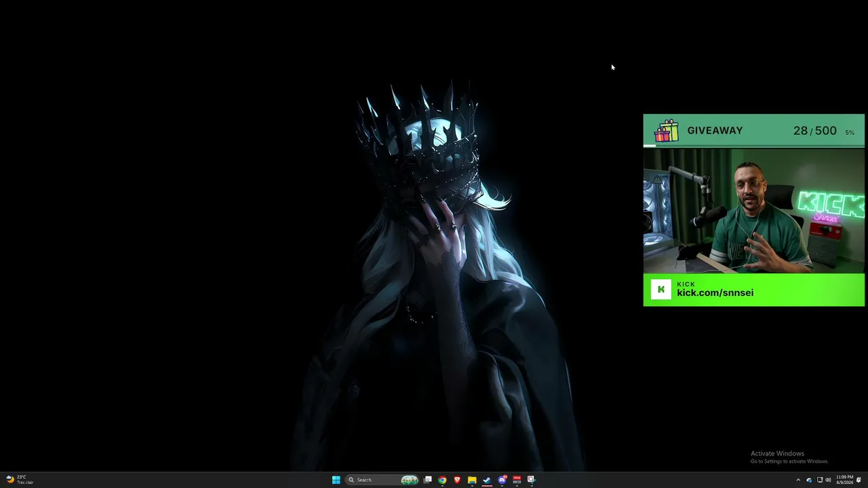Click the search highlight image in Search box
868x488 pixels.
[410, 480]
